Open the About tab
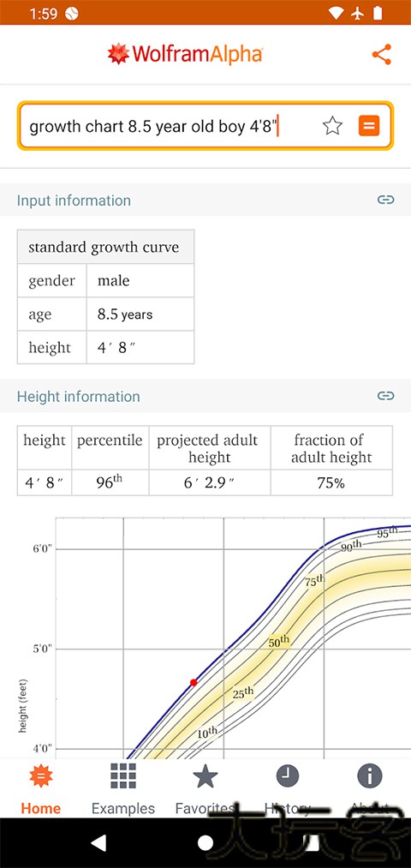 click(370, 788)
